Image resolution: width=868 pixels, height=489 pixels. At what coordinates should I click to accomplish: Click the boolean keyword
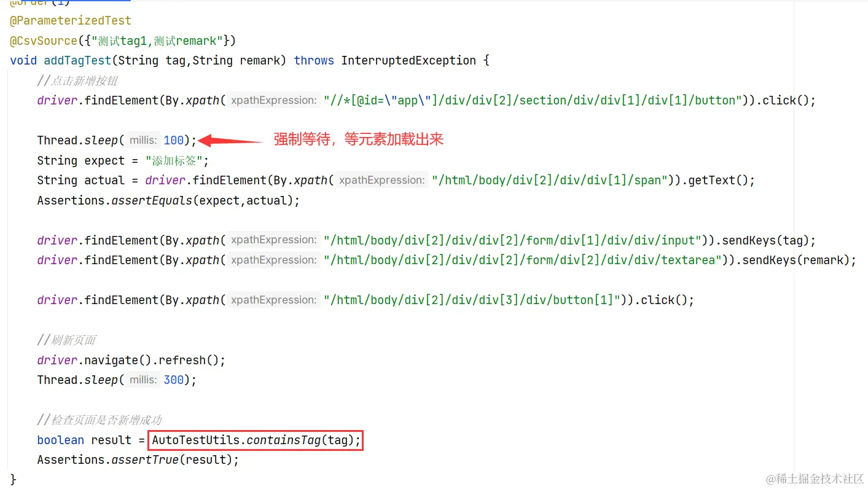click(x=60, y=440)
